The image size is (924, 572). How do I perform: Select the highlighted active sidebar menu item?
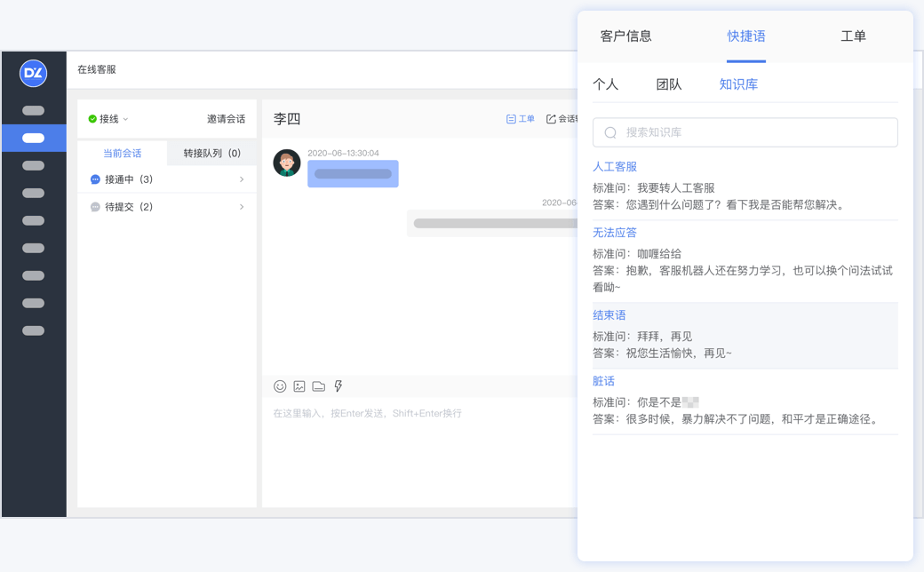[34, 139]
